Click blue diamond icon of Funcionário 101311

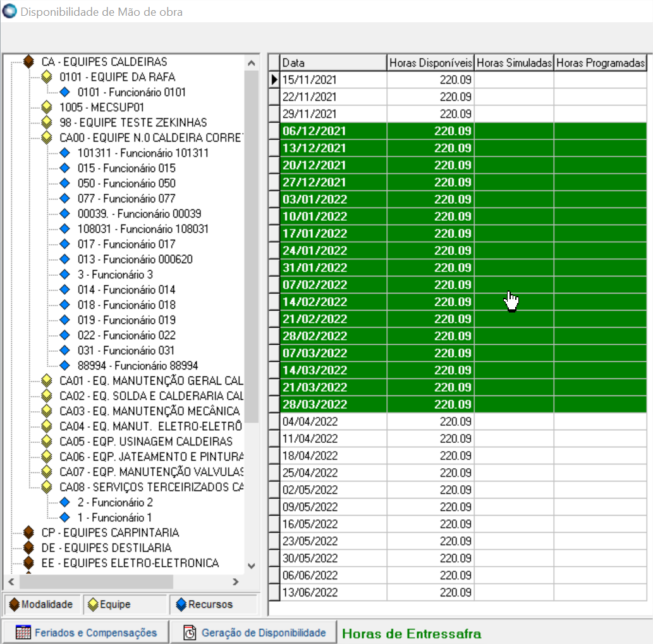coord(64,153)
